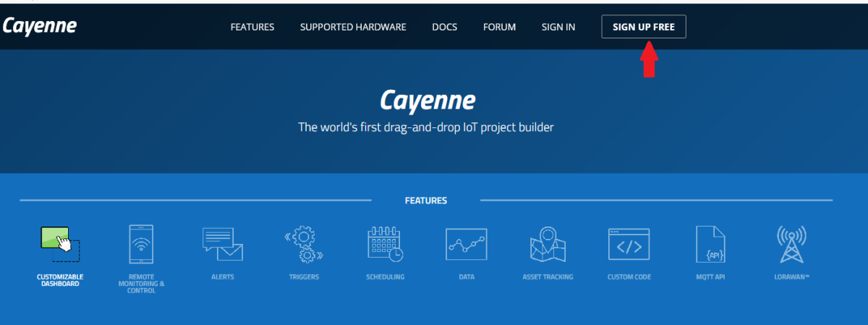
Task: Click the MQTT API text label
Action: click(x=710, y=277)
